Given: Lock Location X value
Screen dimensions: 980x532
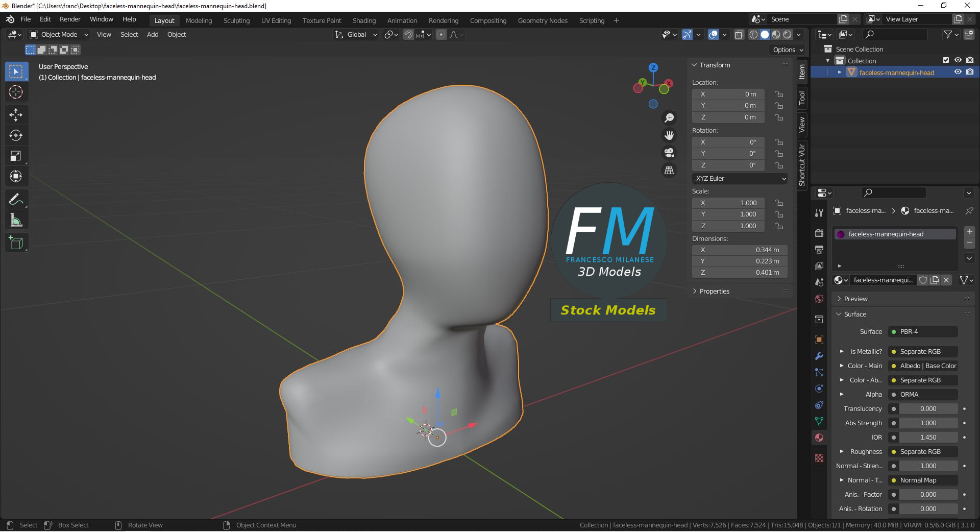Looking at the screenshot, I should [x=779, y=94].
